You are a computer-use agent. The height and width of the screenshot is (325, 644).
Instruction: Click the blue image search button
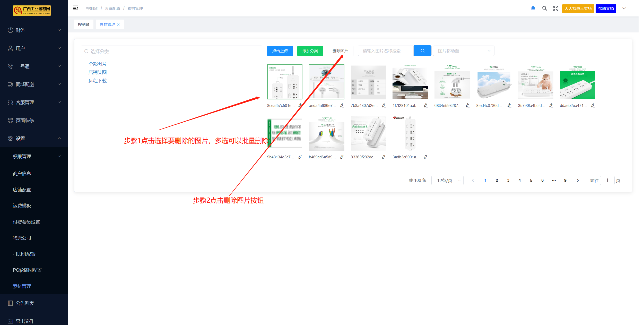[x=422, y=51]
